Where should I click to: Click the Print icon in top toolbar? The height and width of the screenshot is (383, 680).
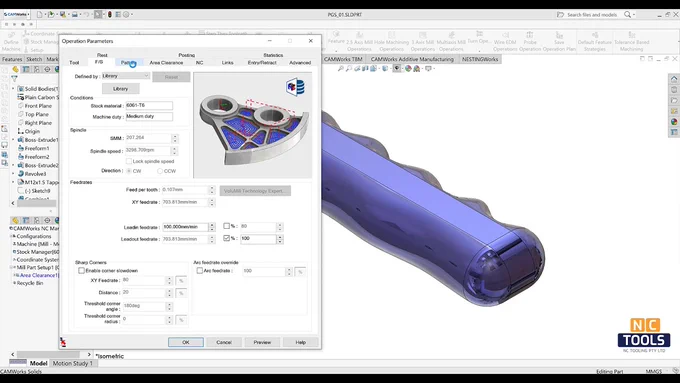click(x=75, y=14)
